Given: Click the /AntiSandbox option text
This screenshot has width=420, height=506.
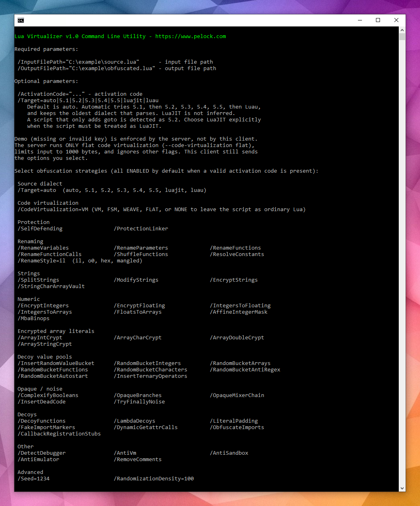Looking at the screenshot, I should pyautogui.click(x=229, y=453).
